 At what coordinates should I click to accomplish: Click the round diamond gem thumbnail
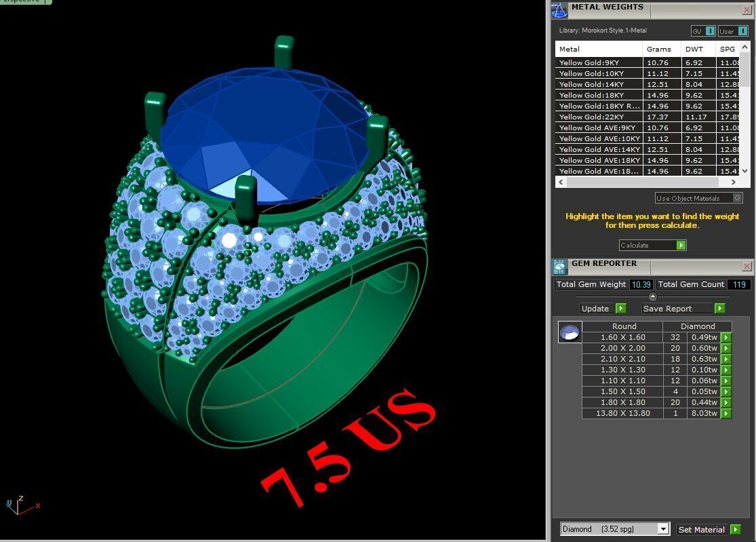pyautogui.click(x=570, y=332)
